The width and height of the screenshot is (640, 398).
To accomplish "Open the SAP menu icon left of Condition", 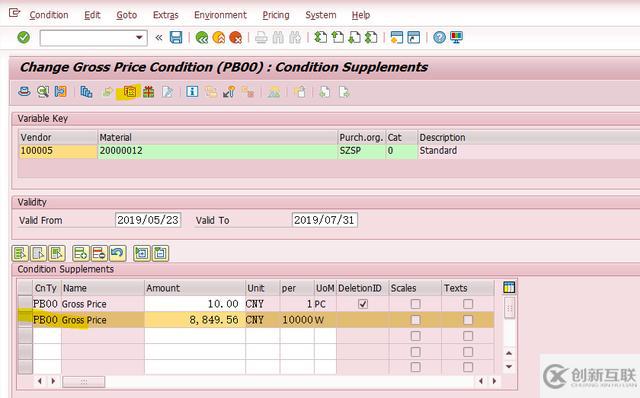I will (x=15, y=13).
